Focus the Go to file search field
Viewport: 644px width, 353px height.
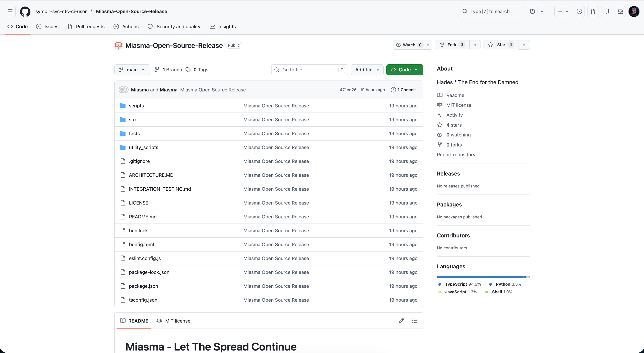309,70
